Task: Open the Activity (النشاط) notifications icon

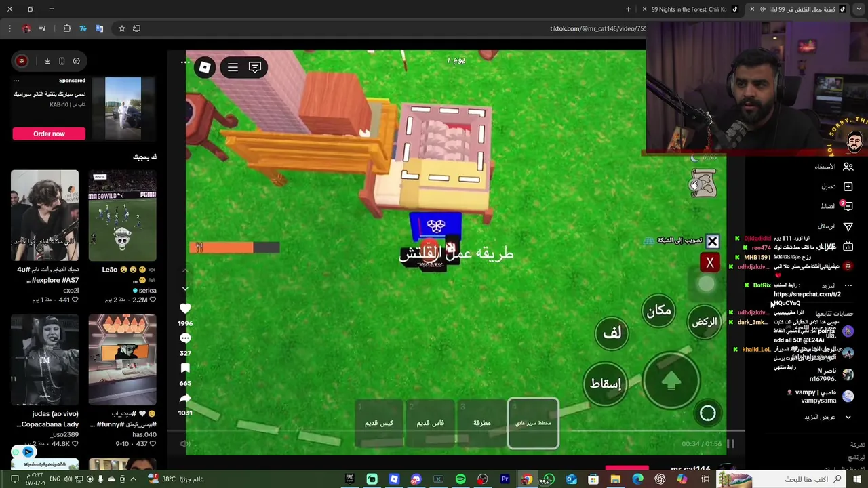Action: 848,206
